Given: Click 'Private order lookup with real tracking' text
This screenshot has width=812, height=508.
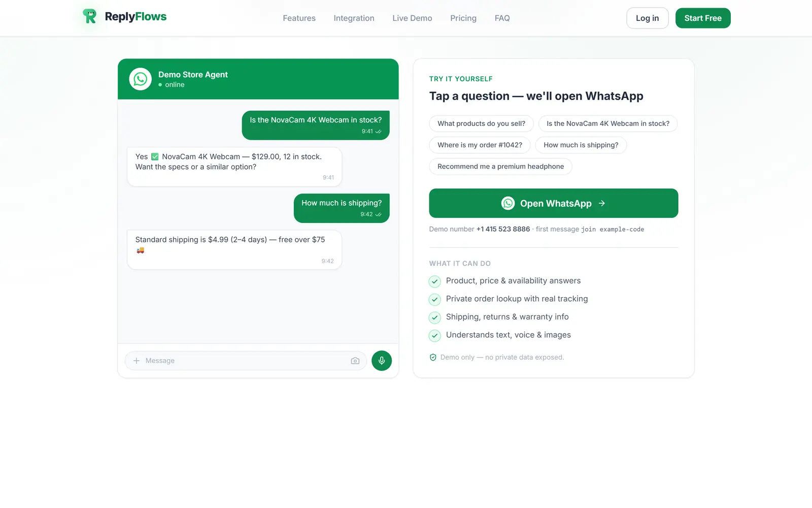Looking at the screenshot, I should click(x=517, y=299).
